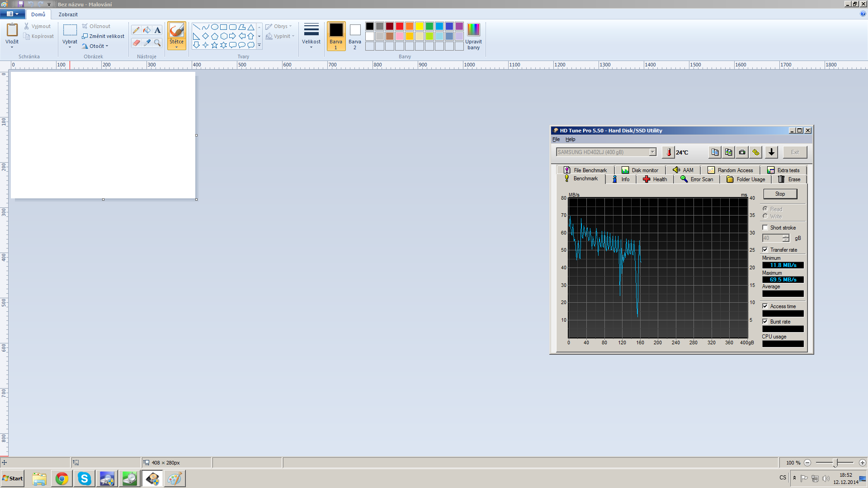This screenshot has width=868, height=488.
Task: Open Chrome from the taskbar
Action: tap(62, 479)
